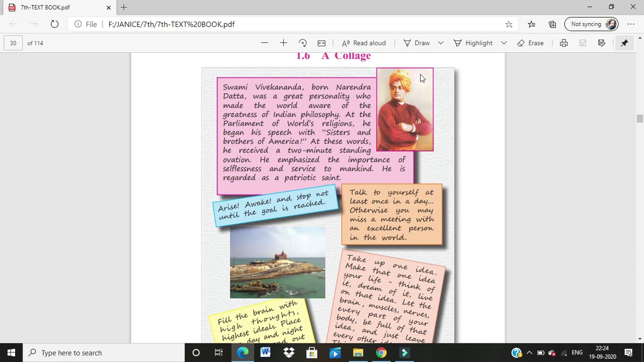The height and width of the screenshot is (362, 644).
Task: Click the Save as icon
Action: pos(601,43)
